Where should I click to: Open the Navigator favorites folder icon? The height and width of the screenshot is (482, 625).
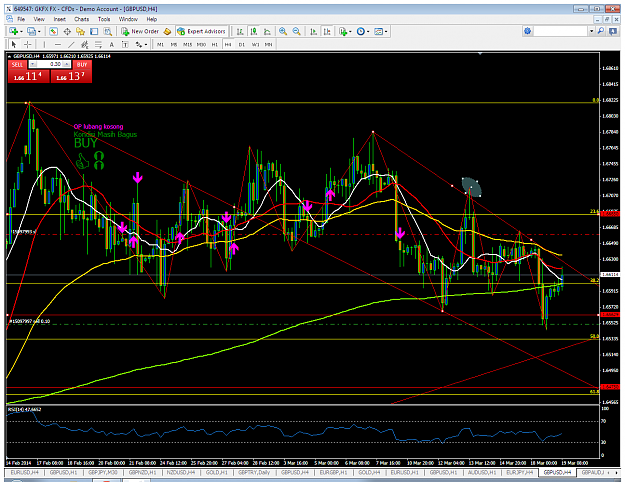coord(81,31)
